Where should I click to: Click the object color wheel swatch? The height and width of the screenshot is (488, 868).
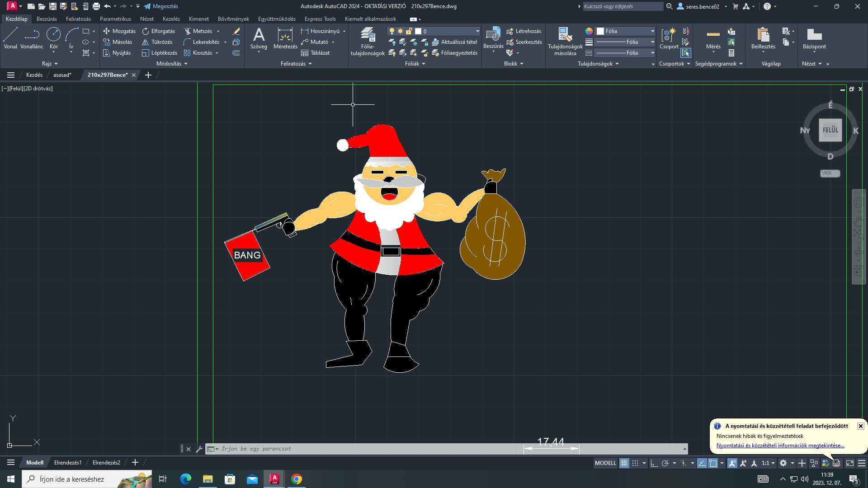pos(589,31)
